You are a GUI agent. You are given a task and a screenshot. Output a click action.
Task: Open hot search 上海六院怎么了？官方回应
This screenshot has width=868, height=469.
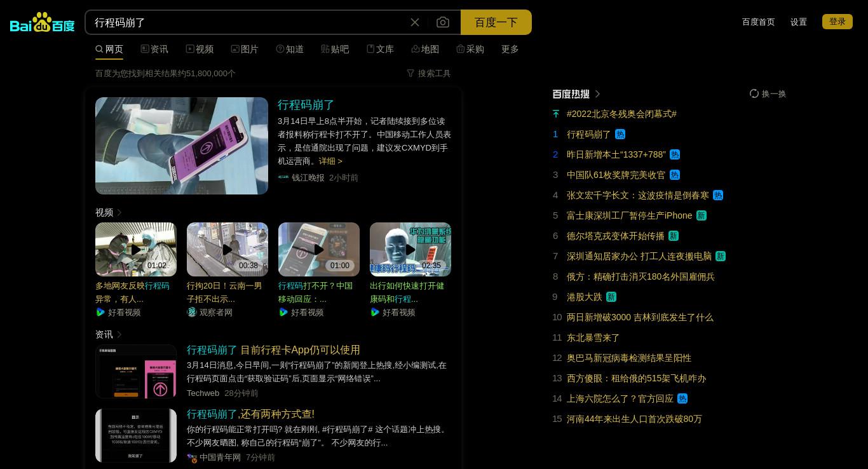click(x=620, y=398)
